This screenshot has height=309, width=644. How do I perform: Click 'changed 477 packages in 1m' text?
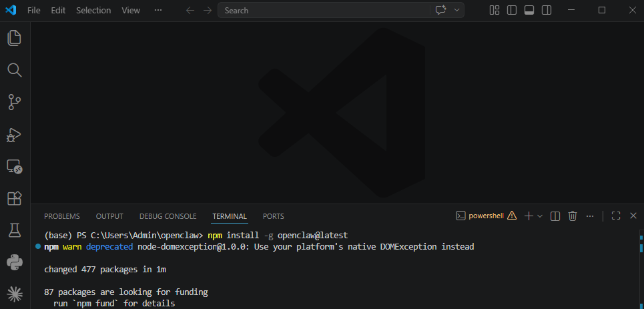click(x=105, y=270)
